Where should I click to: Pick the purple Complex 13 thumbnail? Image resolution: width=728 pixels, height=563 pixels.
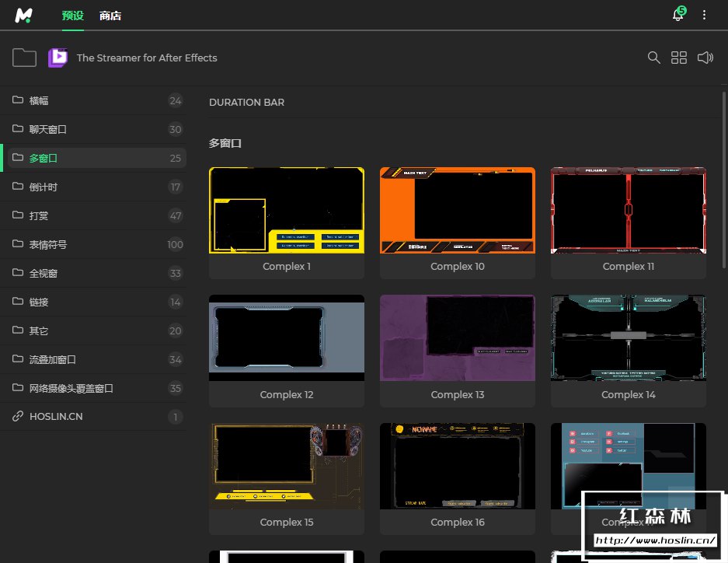[457, 338]
